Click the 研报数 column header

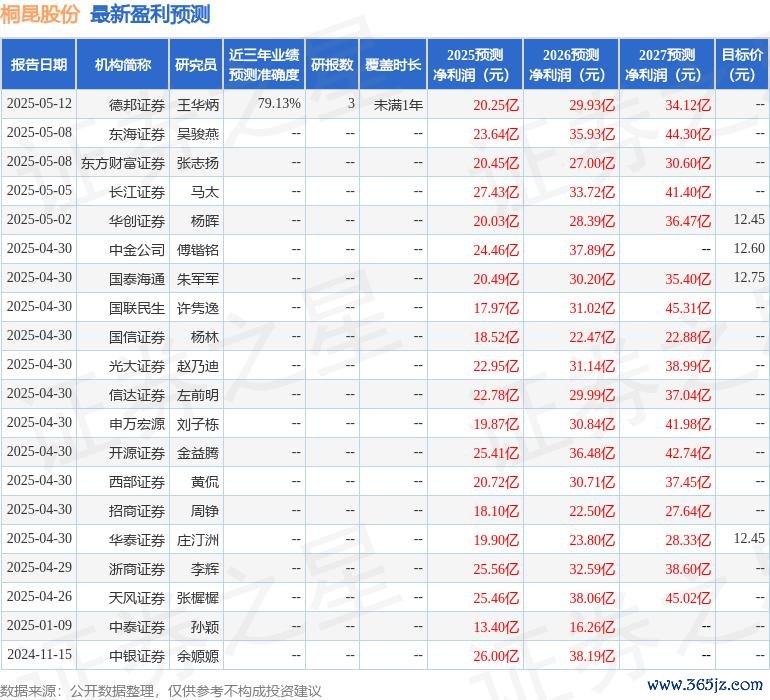point(332,65)
